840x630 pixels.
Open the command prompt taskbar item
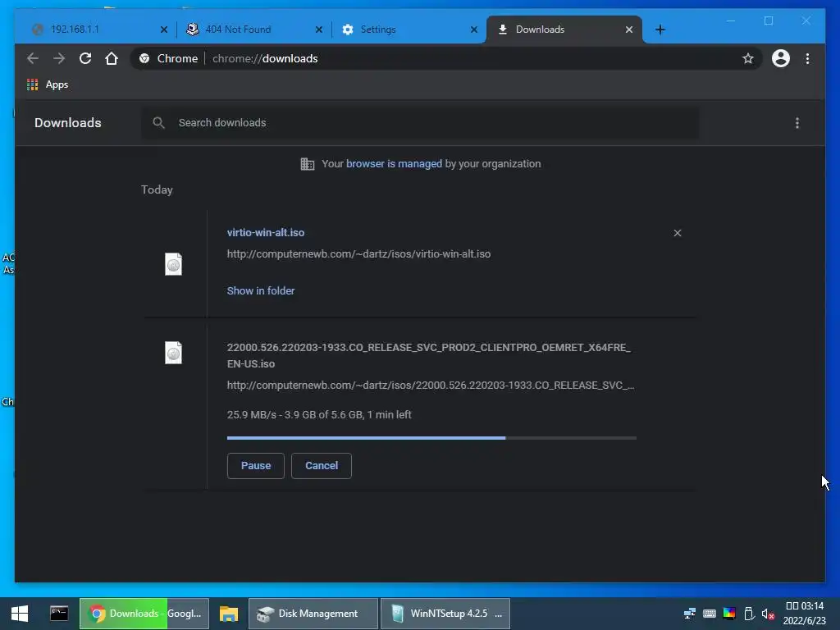59,614
